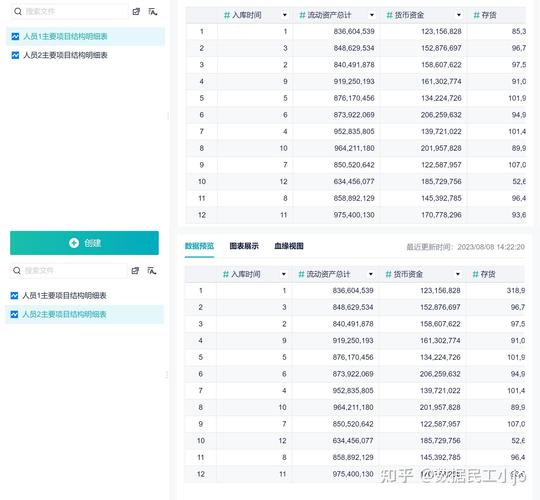Switch to the 图表展示 tab

(x=244, y=246)
